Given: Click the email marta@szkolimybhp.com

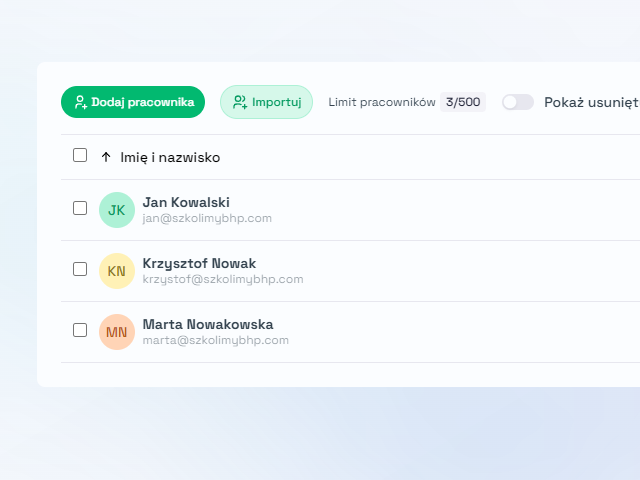Looking at the screenshot, I should [x=216, y=340].
